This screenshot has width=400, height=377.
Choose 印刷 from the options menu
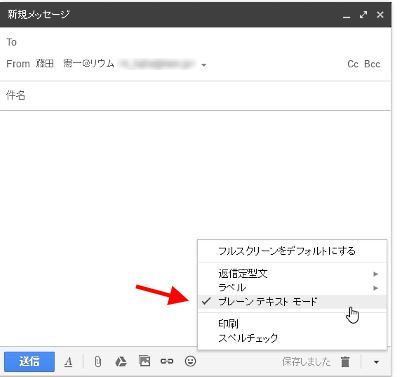[292, 323]
